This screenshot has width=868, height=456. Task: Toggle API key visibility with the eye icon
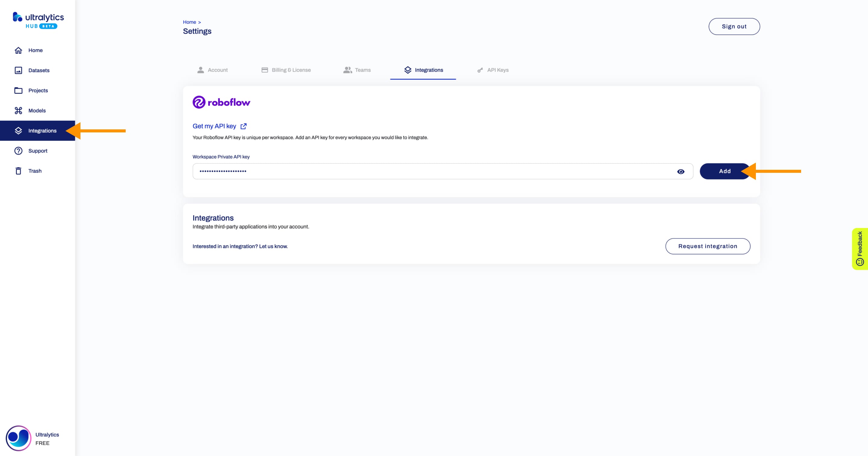point(680,172)
